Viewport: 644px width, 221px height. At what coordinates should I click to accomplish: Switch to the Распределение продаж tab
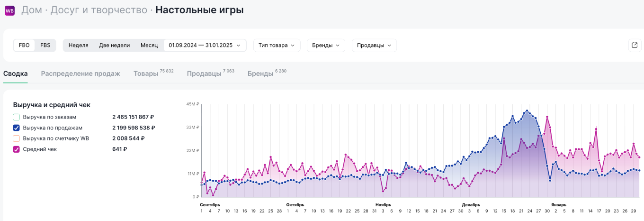point(80,74)
